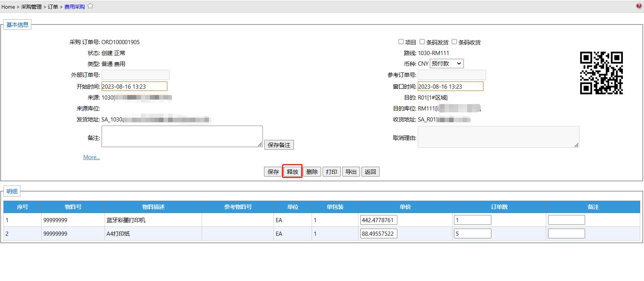Open 费用采购 breadcrumb link

74,7
